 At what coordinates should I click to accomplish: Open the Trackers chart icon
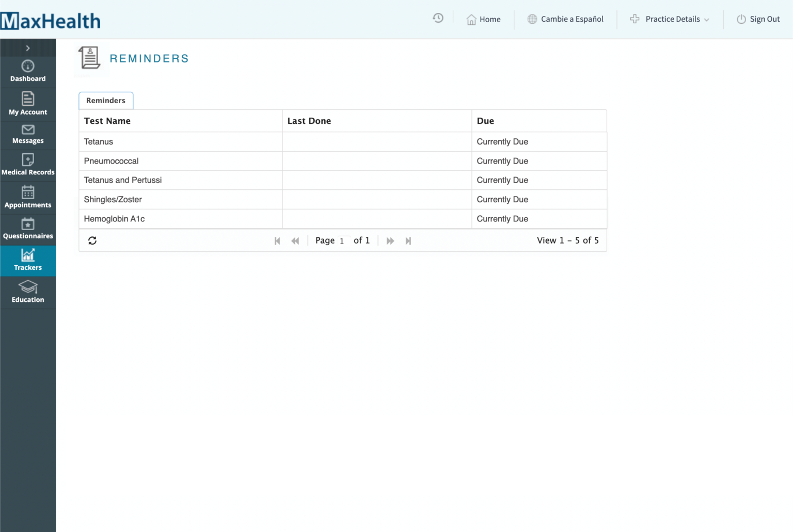click(28, 260)
